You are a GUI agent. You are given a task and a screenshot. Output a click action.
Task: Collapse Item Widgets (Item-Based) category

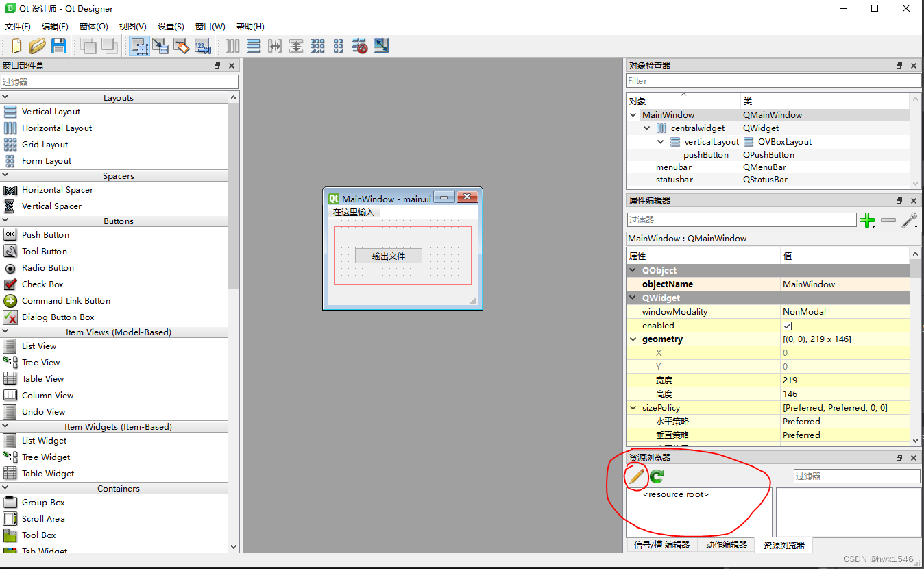[x=5, y=426]
